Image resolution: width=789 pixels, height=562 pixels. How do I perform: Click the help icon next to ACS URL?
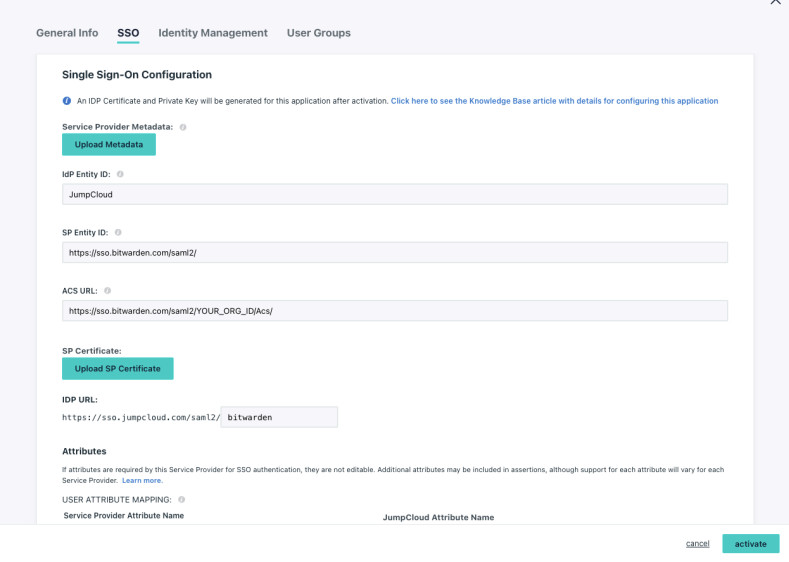108,290
